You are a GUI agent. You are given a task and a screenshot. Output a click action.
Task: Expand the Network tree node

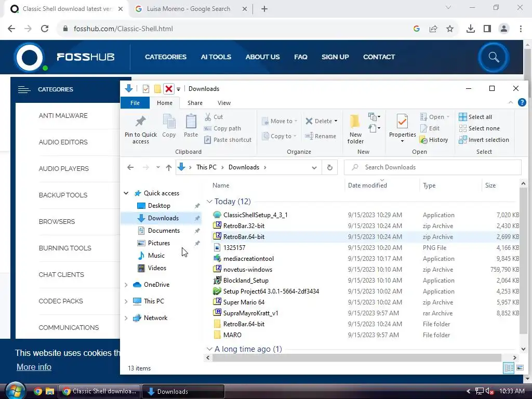point(126,318)
